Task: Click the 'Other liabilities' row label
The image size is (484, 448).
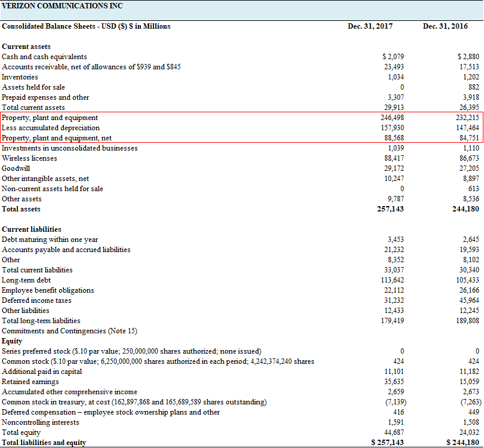Action: point(26,311)
